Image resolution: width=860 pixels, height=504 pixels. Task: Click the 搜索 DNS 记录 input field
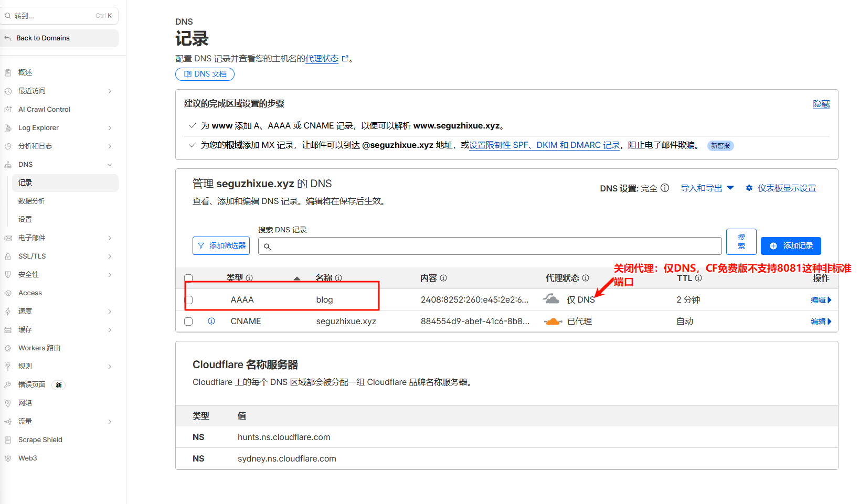click(490, 246)
